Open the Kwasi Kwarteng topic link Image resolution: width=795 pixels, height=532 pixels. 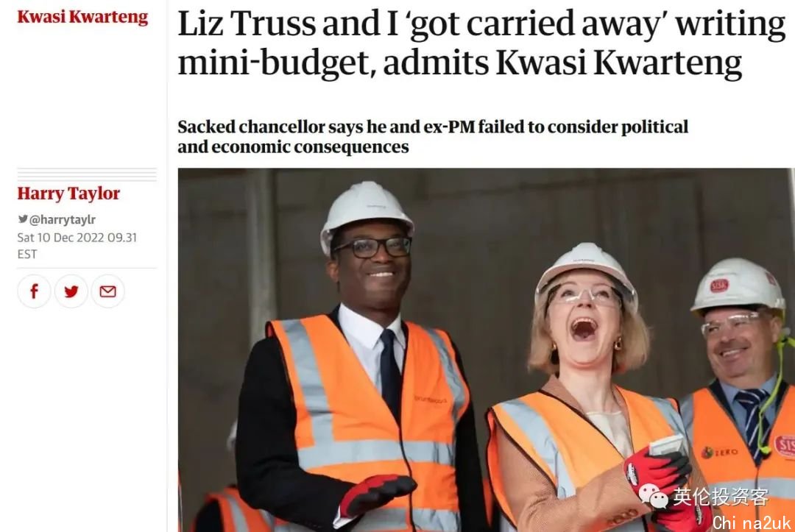pyautogui.click(x=82, y=17)
